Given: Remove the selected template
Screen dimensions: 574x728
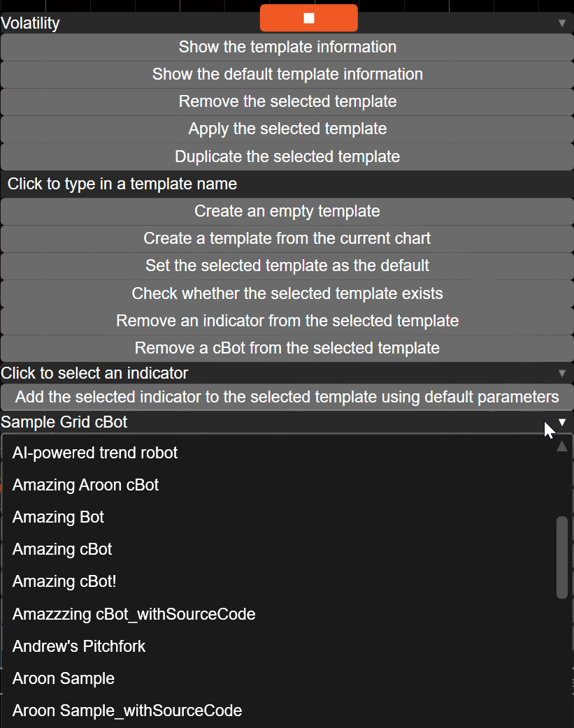Looking at the screenshot, I should (287, 101).
